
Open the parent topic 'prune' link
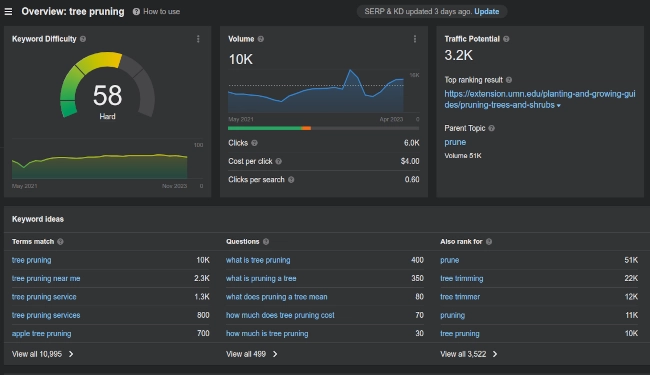pyautogui.click(x=455, y=142)
